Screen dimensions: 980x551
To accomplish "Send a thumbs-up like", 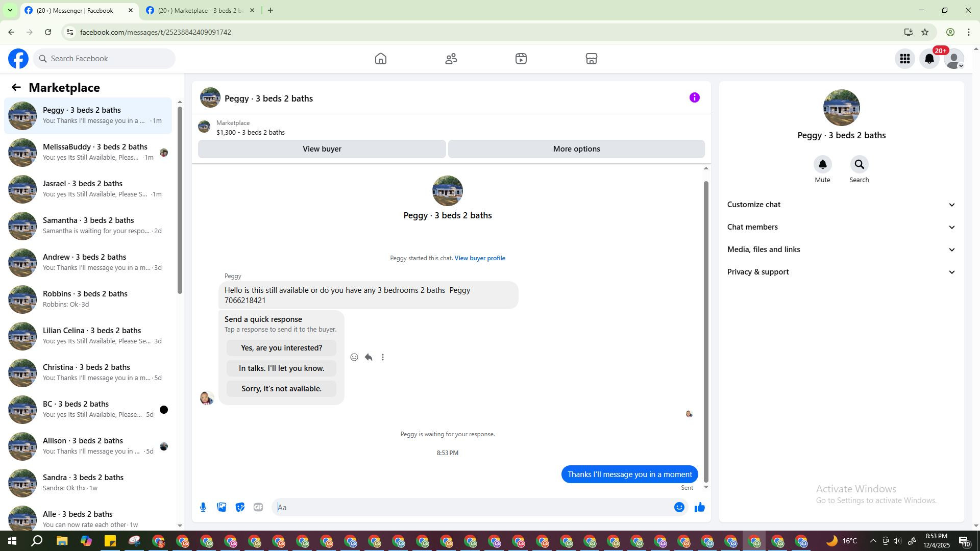I will pyautogui.click(x=699, y=507).
